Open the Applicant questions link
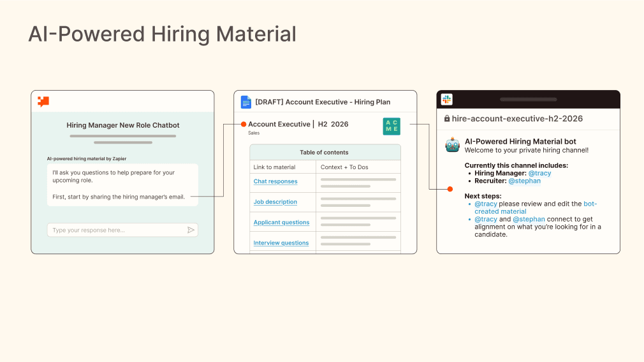The height and width of the screenshot is (362, 644). click(x=281, y=222)
